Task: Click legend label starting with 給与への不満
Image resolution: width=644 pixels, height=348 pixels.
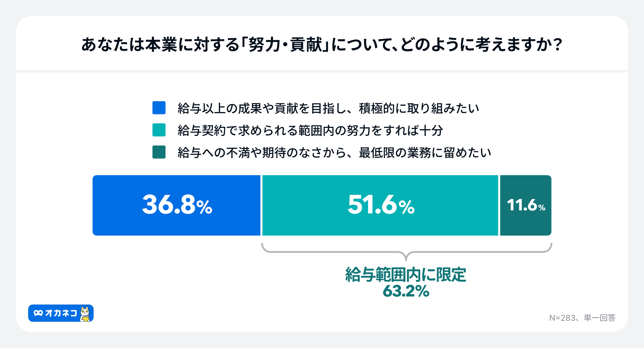Action: tap(334, 153)
